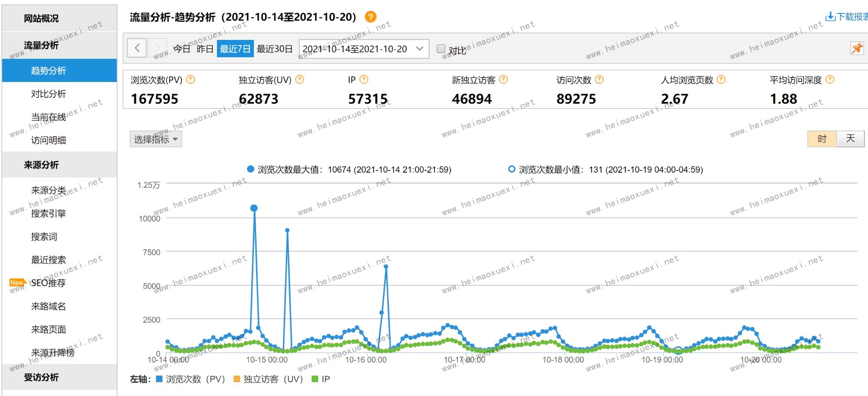The width and height of the screenshot is (868, 396).
Task: Click the help icon next to IP metric
Action: tap(364, 80)
